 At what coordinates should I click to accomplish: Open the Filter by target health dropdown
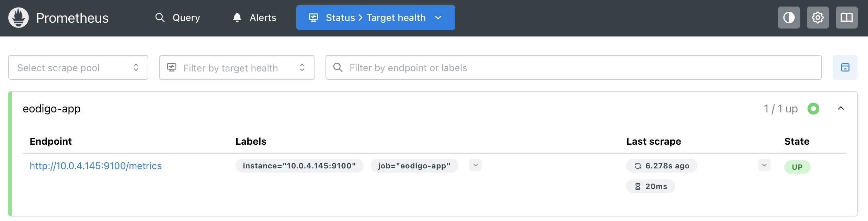tap(237, 68)
